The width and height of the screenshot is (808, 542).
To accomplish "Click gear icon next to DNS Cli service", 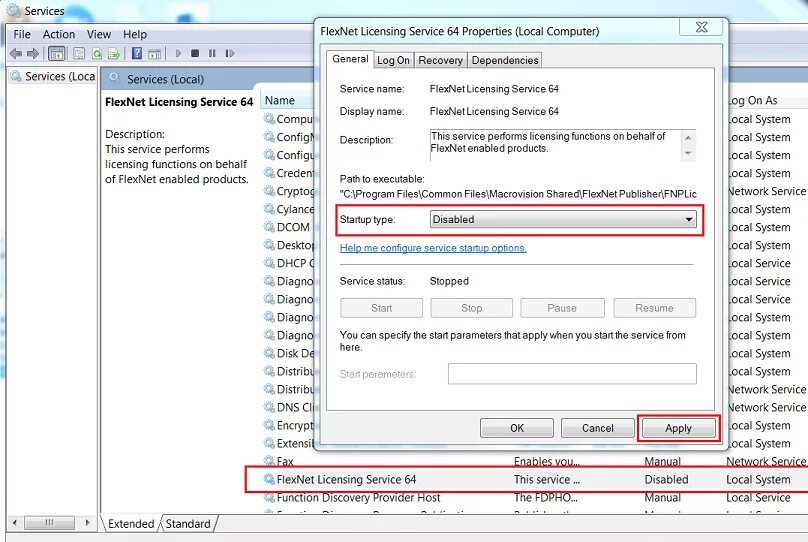I will point(269,407).
